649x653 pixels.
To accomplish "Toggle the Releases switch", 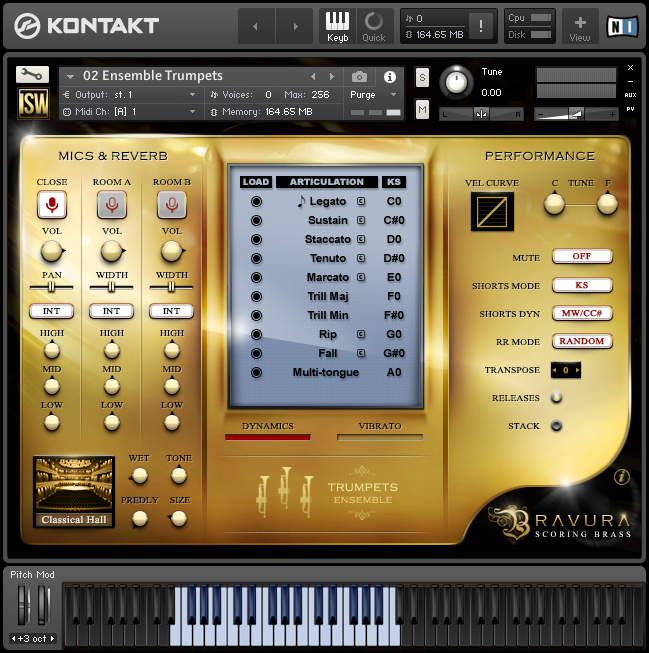I will 557,398.
